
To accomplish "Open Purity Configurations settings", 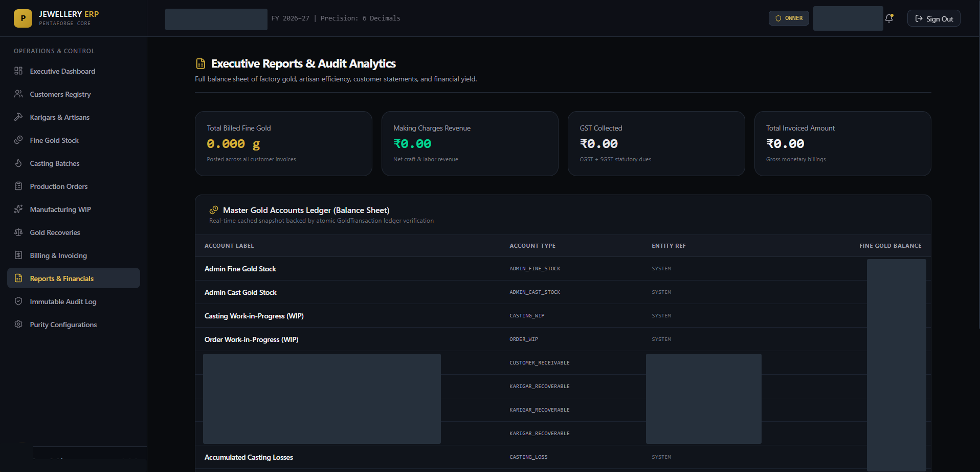I will 74,324.
